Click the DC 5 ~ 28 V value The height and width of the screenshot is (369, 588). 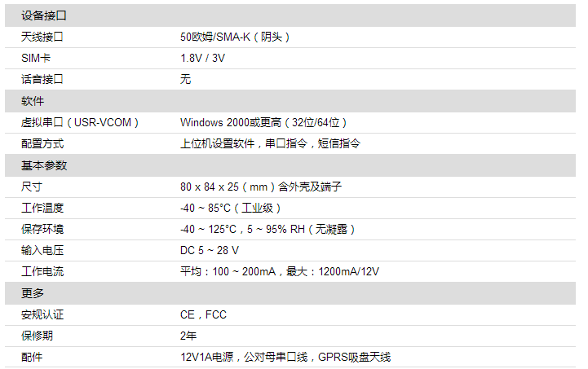pyautogui.click(x=210, y=250)
